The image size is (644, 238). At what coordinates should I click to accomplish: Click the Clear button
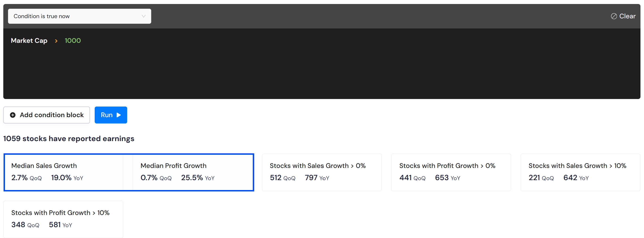623,16
